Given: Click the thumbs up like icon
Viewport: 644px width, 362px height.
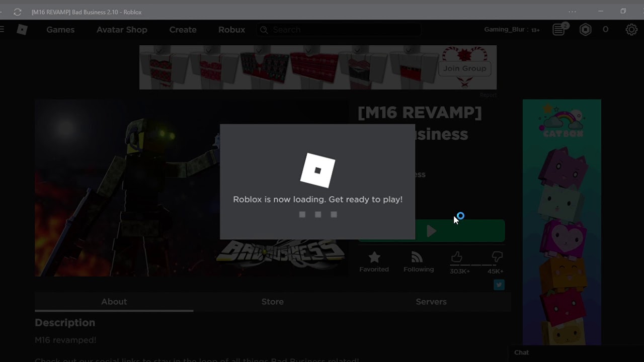Looking at the screenshot, I should (x=457, y=257).
